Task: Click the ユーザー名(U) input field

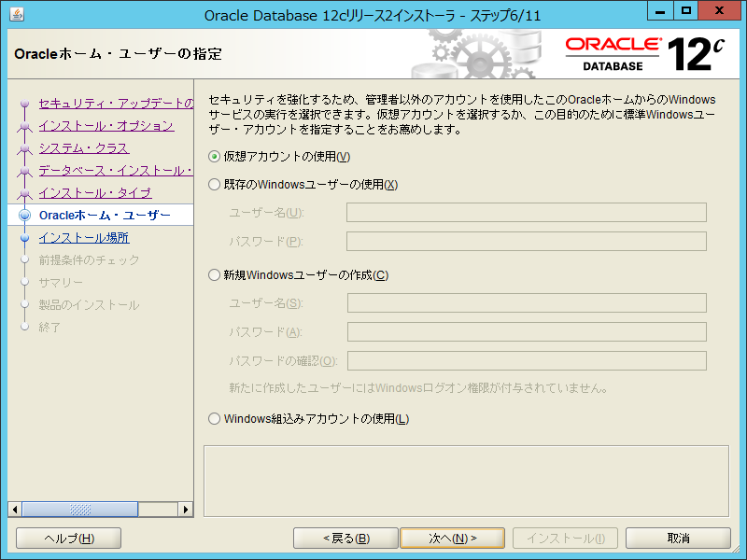Action: click(x=527, y=213)
